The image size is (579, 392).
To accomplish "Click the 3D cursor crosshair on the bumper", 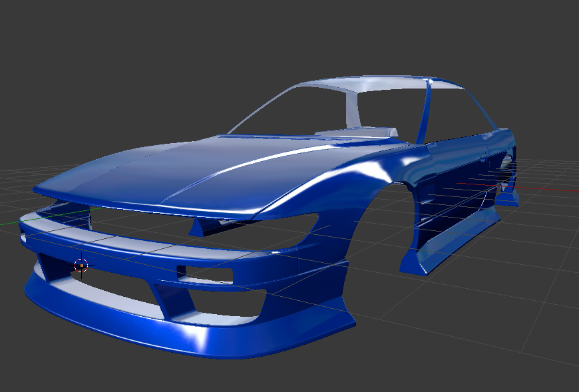I will (x=81, y=265).
